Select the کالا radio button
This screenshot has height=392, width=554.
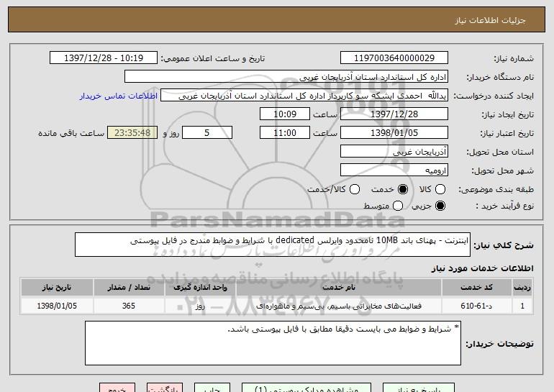pyautogui.click(x=440, y=189)
